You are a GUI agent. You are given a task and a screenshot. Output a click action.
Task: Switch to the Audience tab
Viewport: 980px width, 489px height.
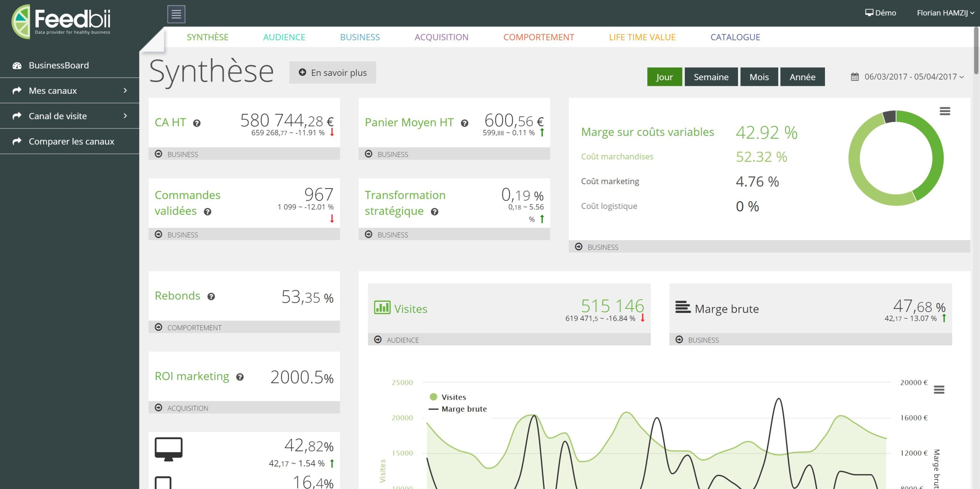[x=284, y=37]
